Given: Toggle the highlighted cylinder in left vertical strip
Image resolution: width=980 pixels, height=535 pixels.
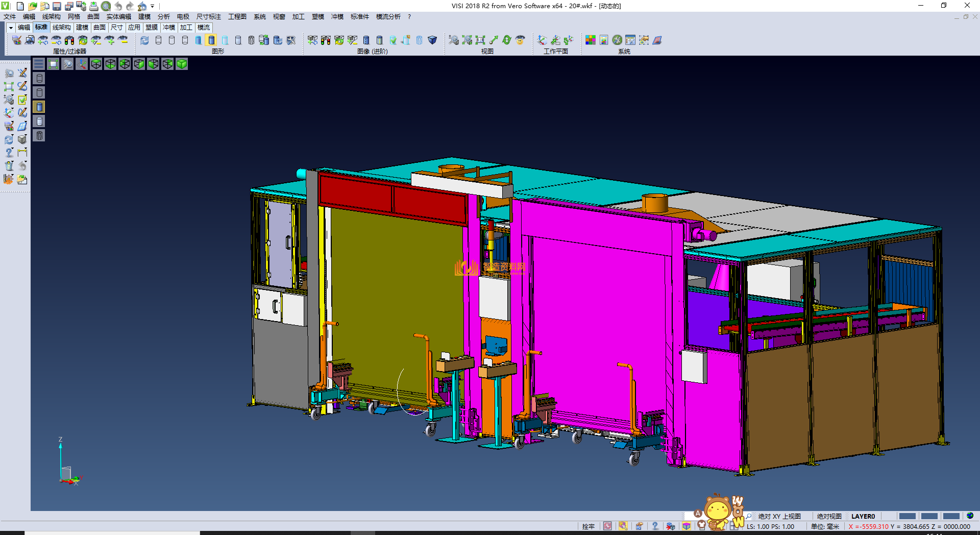Looking at the screenshot, I should tap(39, 107).
